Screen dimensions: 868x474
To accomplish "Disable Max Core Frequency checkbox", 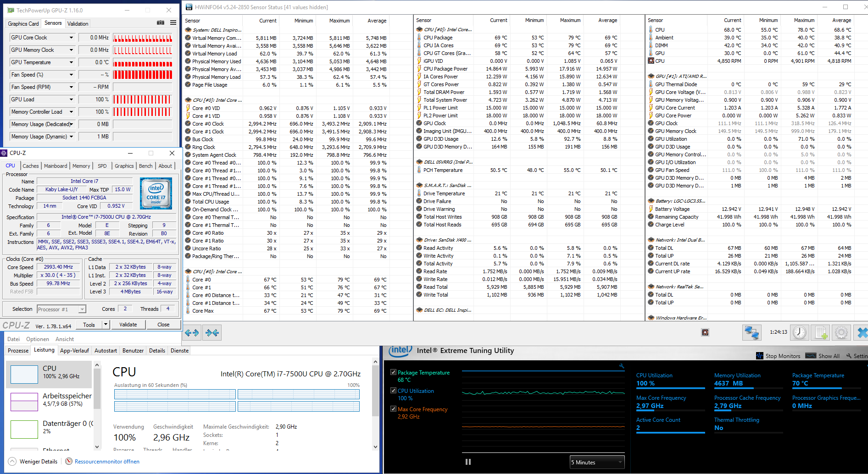I will pos(393,409).
